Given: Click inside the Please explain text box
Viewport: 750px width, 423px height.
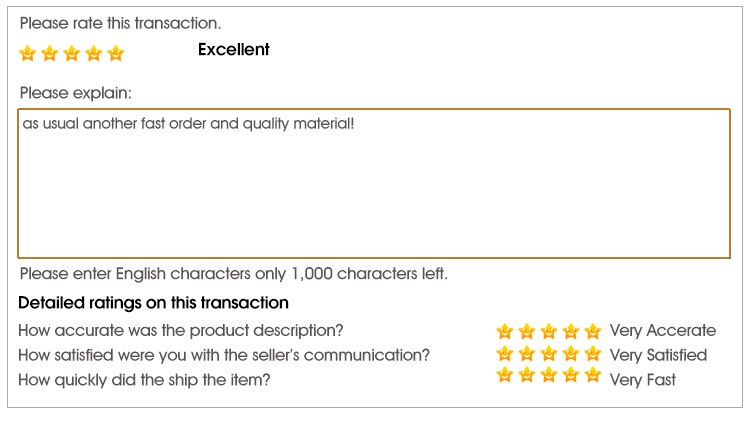Looking at the screenshot, I should click(374, 183).
